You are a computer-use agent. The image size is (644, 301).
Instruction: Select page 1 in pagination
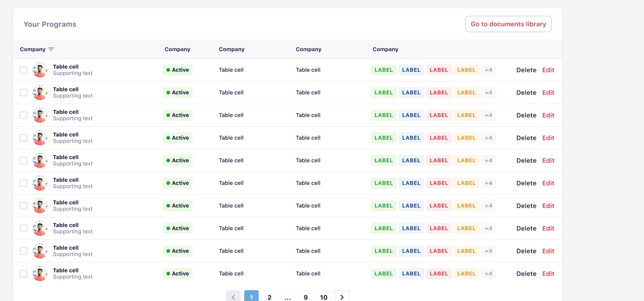[251, 297]
